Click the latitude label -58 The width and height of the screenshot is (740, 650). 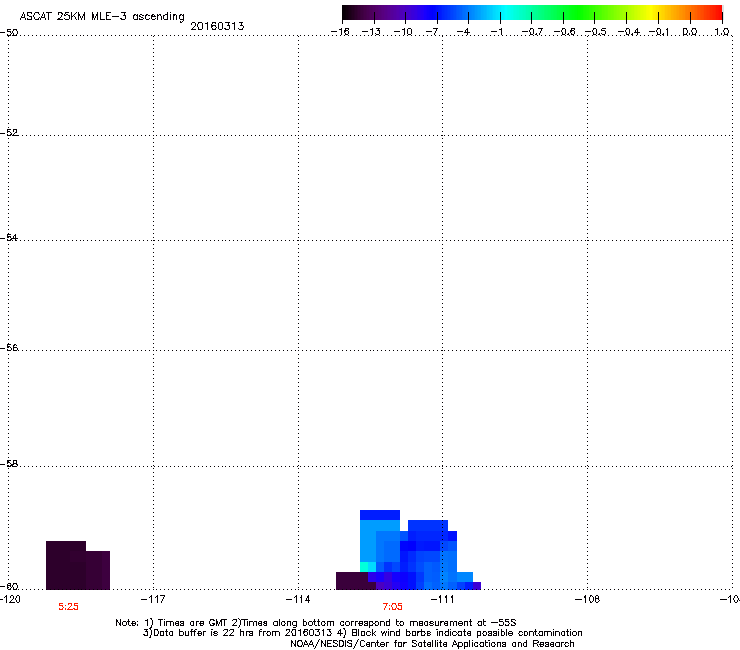click(x=9, y=464)
